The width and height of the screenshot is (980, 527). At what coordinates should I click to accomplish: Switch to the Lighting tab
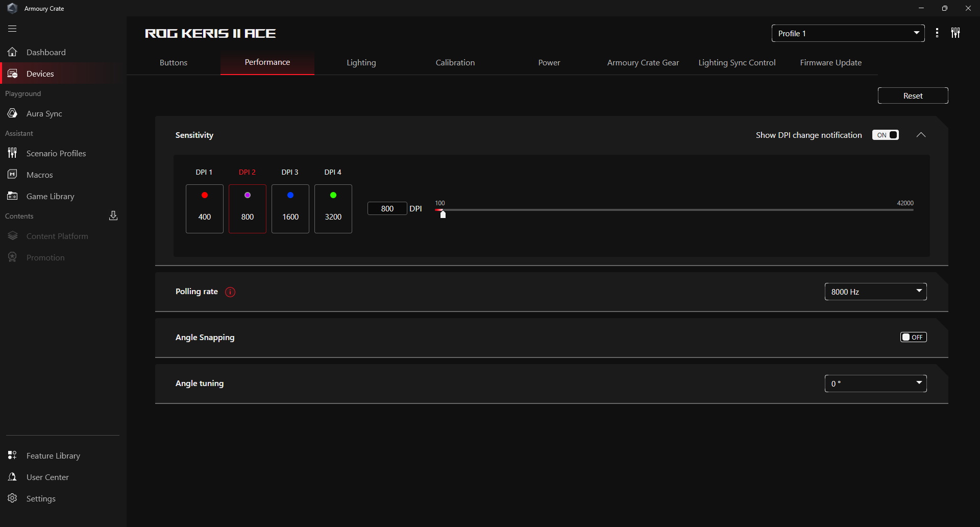361,62
